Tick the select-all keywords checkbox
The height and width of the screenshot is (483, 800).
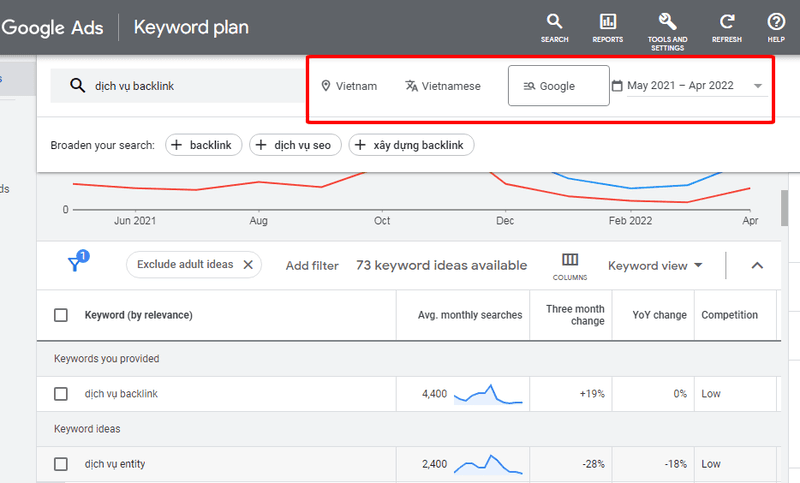tap(61, 315)
